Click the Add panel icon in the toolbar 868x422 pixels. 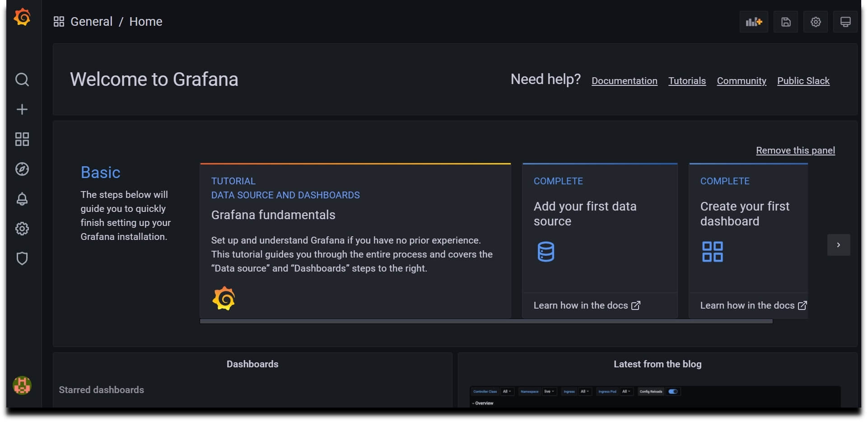tap(753, 21)
